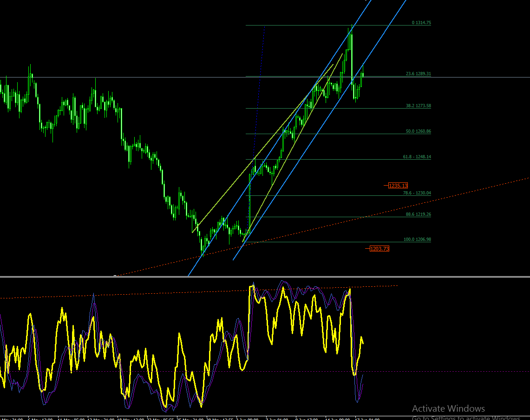Select the Fibonacci label "50.0 1260.86"
This screenshot has width=530, height=420.
tap(418, 131)
